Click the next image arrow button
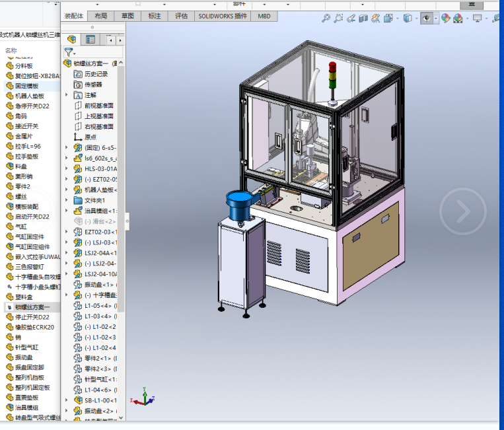 463,211
